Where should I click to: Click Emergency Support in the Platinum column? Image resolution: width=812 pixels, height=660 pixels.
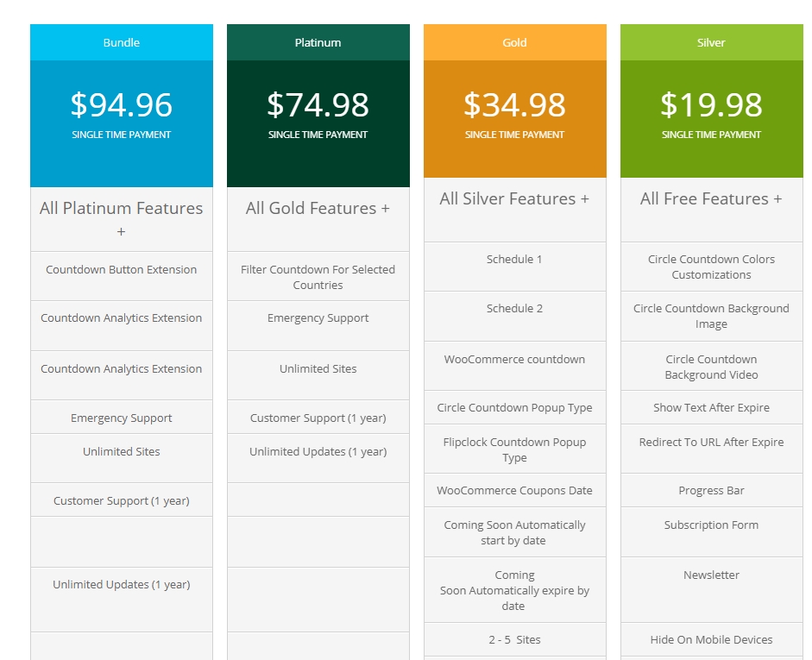point(318,317)
